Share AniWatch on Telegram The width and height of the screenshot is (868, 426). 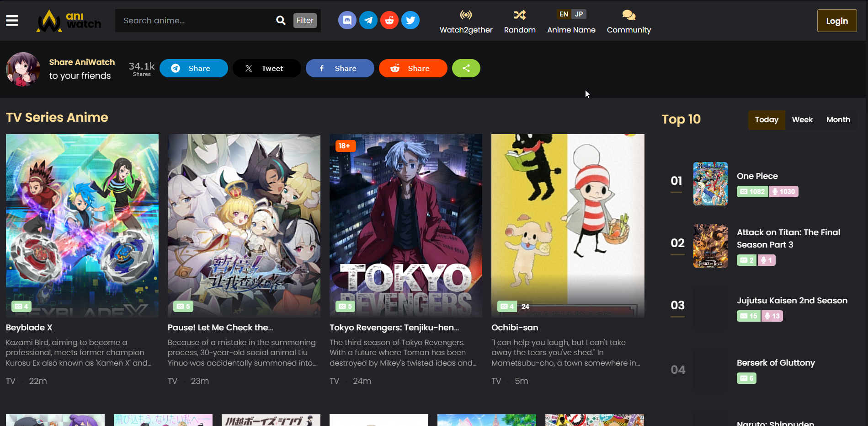pyautogui.click(x=194, y=68)
